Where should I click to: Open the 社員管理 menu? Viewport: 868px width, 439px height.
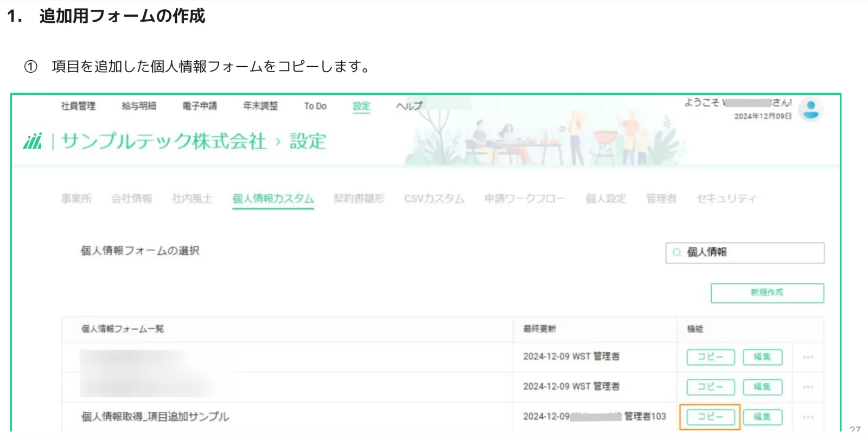(78, 106)
